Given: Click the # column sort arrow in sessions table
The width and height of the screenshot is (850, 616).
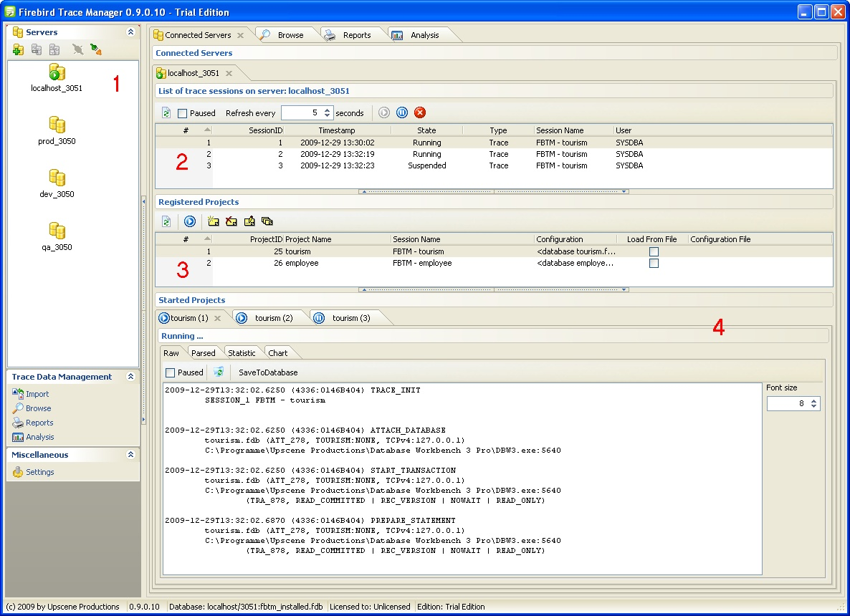Looking at the screenshot, I should [207, 130].
